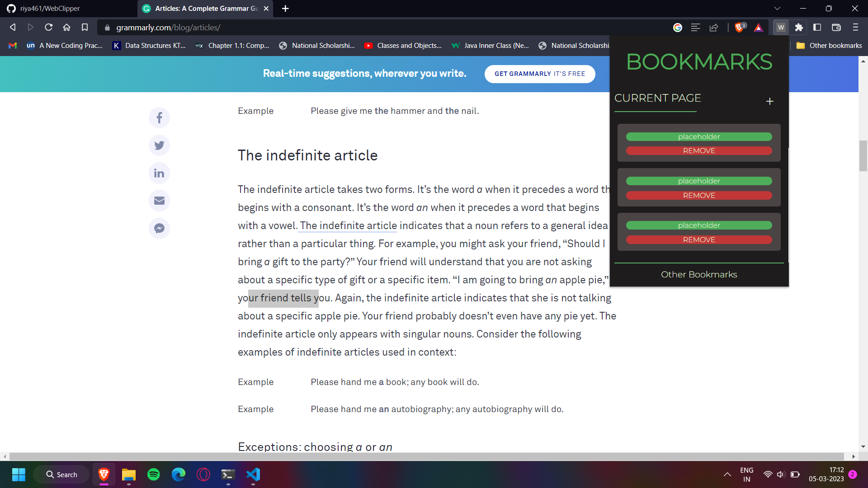
Task: Expand the tab search dropdown arrow
Action: click(777, 9)
